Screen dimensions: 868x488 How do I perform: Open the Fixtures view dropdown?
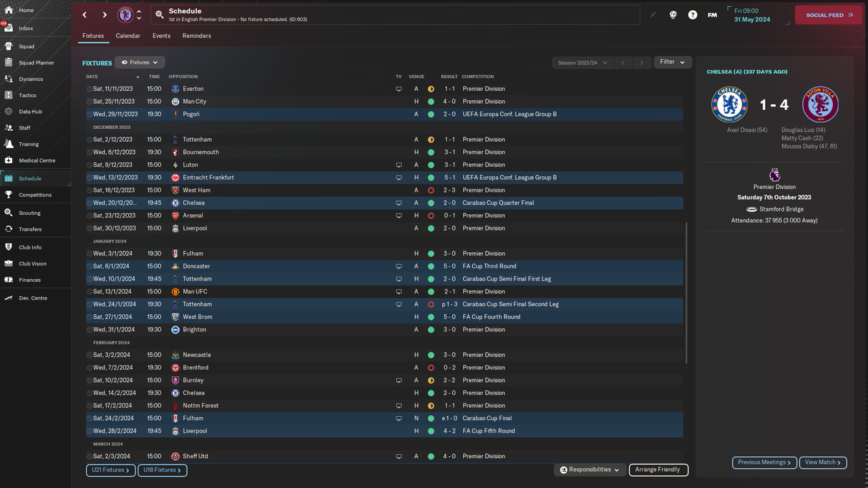pos(140,62)
